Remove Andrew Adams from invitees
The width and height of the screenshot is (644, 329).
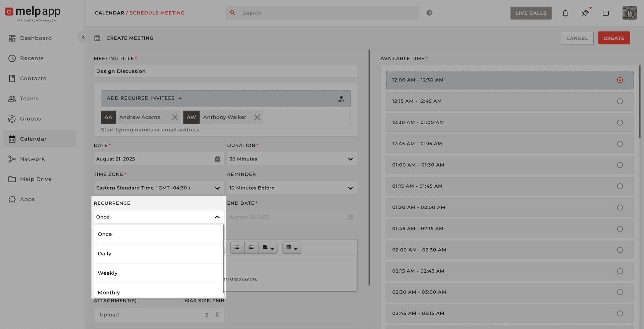click(x=175, y=117)
